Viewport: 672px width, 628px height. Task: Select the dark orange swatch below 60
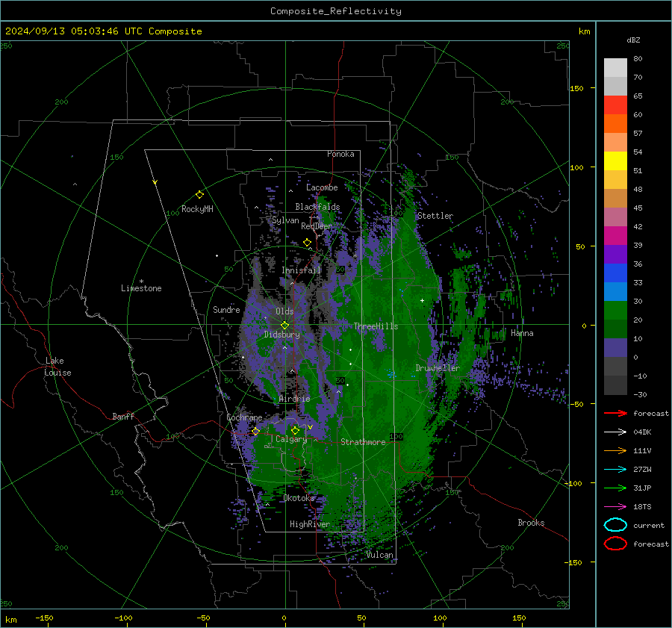615,124
